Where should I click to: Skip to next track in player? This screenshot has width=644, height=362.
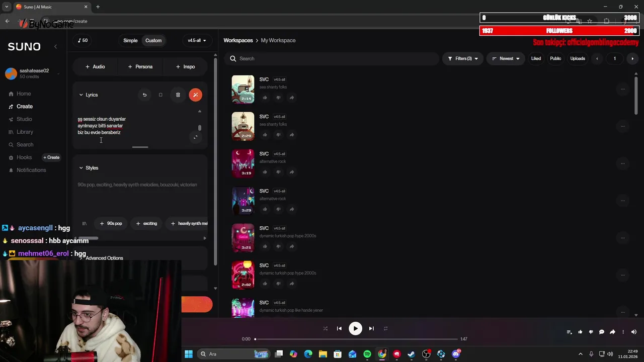click(371, 328)
